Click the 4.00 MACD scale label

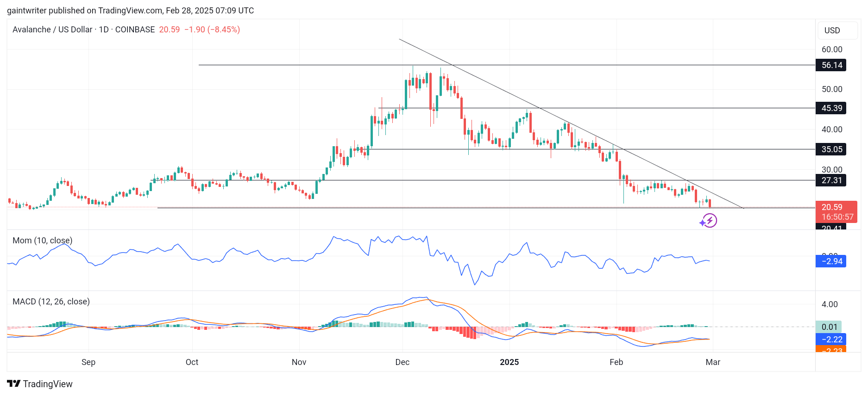(830, 304)
